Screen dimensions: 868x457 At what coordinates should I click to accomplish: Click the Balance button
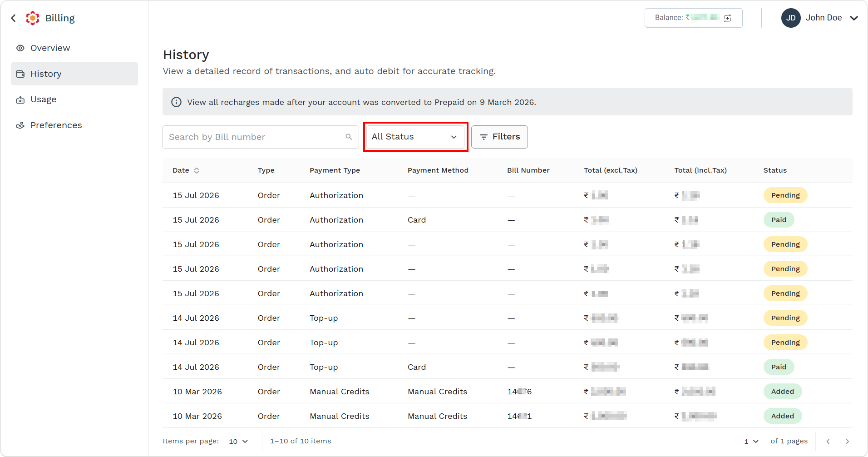[693, 18]
